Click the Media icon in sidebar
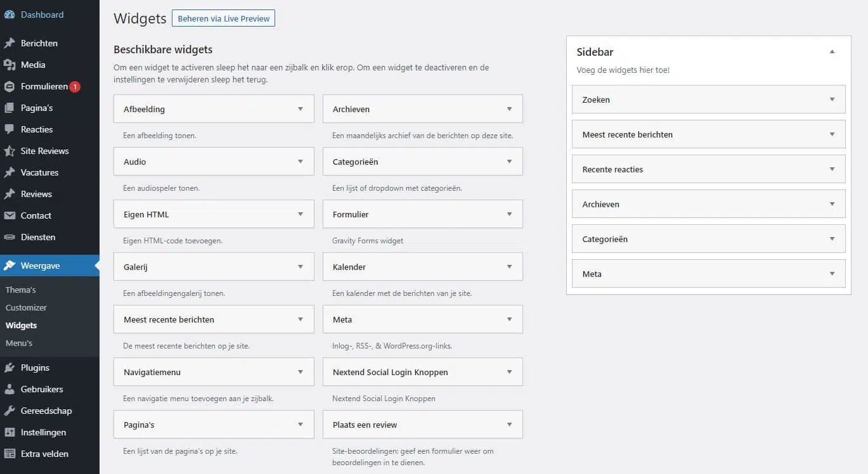This screenshot has height=474, width=868. coord(10,65)
